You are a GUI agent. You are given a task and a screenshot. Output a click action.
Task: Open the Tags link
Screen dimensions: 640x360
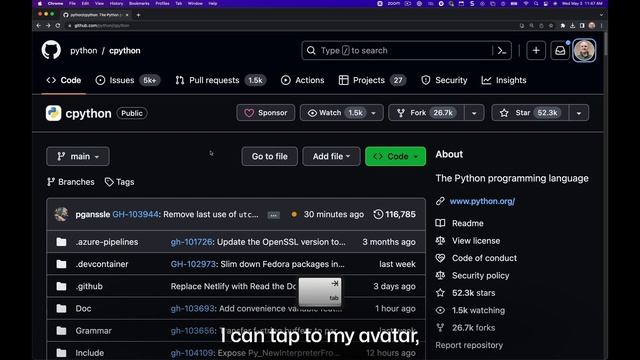tap(120, 182)
